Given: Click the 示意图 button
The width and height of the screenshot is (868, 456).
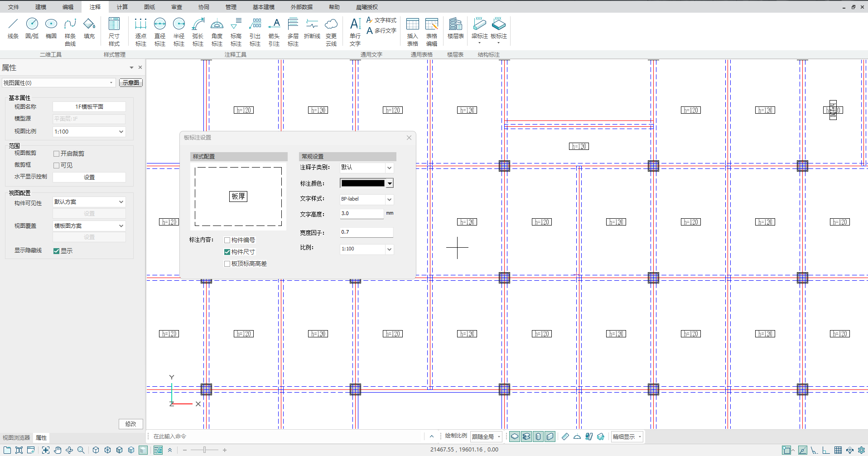Looking at the screenshot, I should (131, 83).
